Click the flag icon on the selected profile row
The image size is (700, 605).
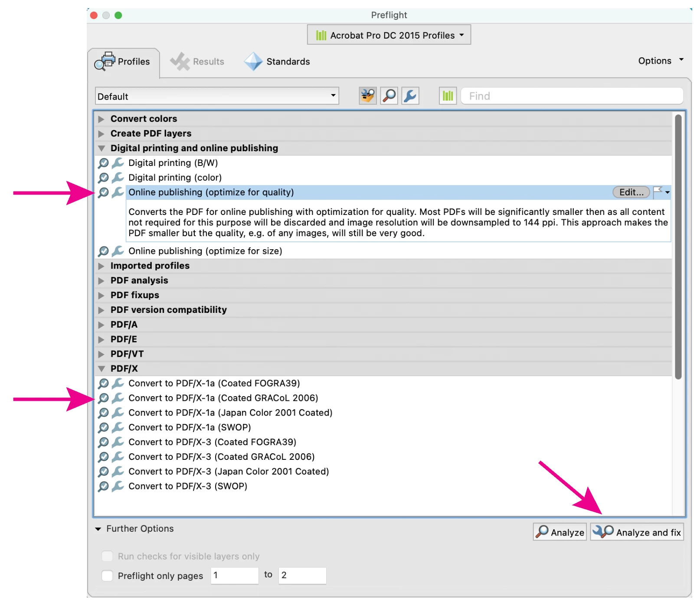658,192
